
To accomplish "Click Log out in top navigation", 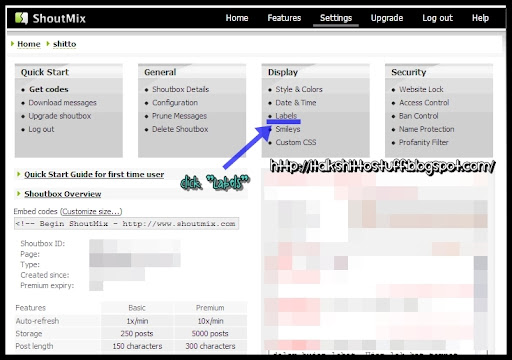I will tap(437, 18).
